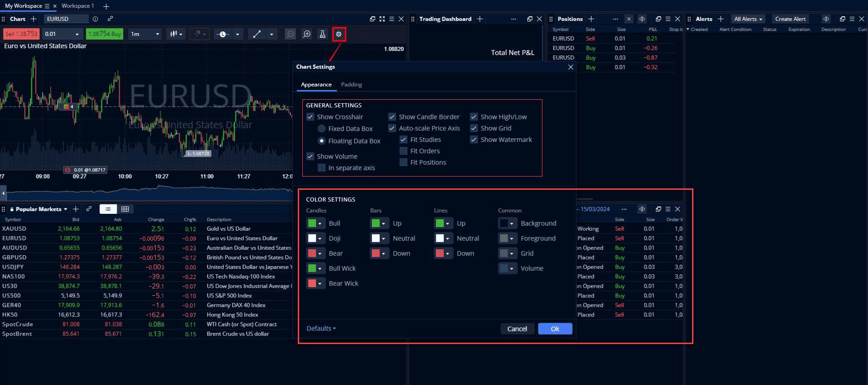Toggle Show Candle Border checkbox
This screenshot has width=868, height=385.
(x=392, y=117)
